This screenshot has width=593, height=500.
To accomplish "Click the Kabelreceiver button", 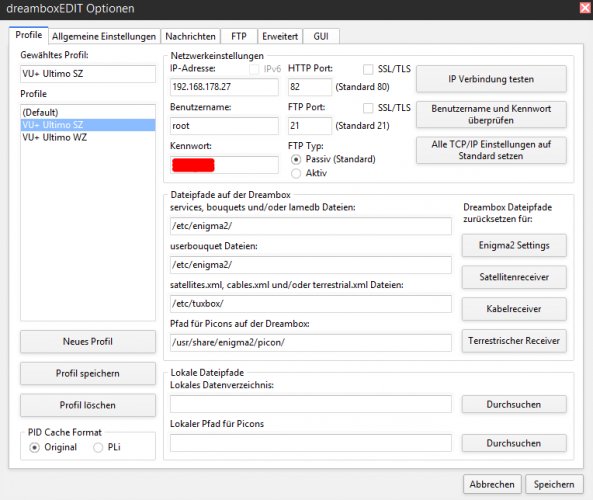I will (x=514, y=309).
